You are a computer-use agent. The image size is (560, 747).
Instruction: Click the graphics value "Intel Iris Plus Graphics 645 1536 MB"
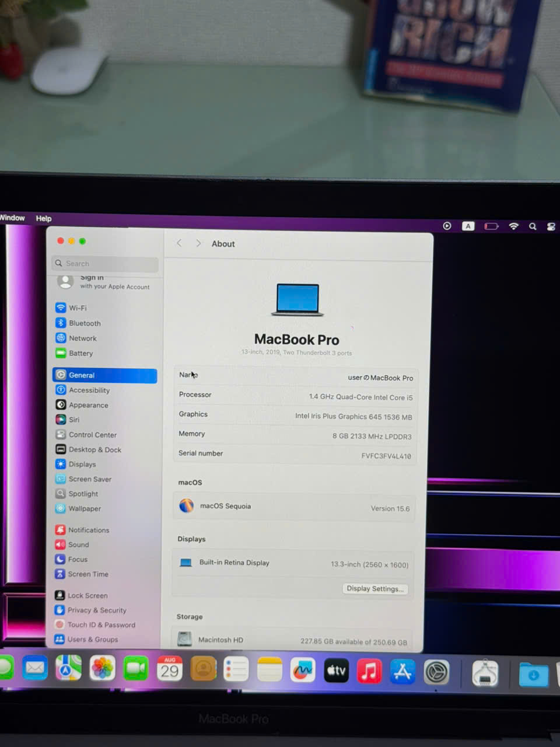(x=353, y=417)
